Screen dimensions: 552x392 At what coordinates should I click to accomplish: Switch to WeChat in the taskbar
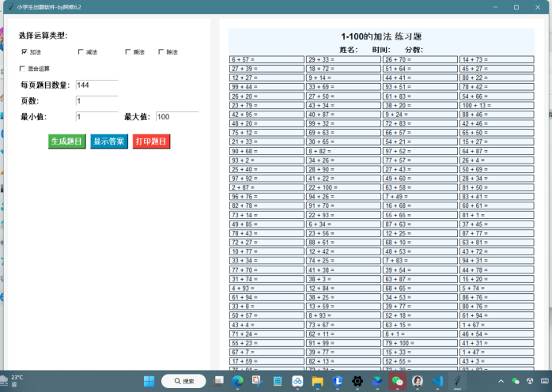tap(397, 381)
